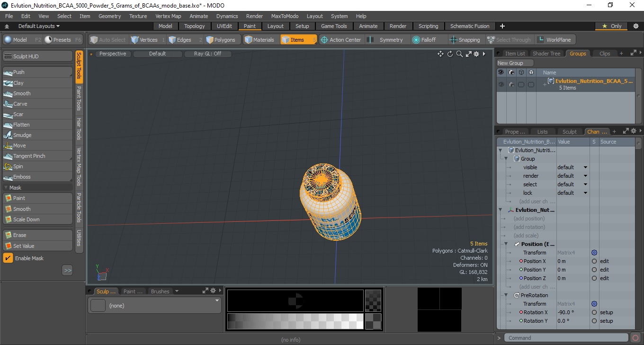
Task: Toggle the Enable Mask checkbox
Action: coord(8,258)
